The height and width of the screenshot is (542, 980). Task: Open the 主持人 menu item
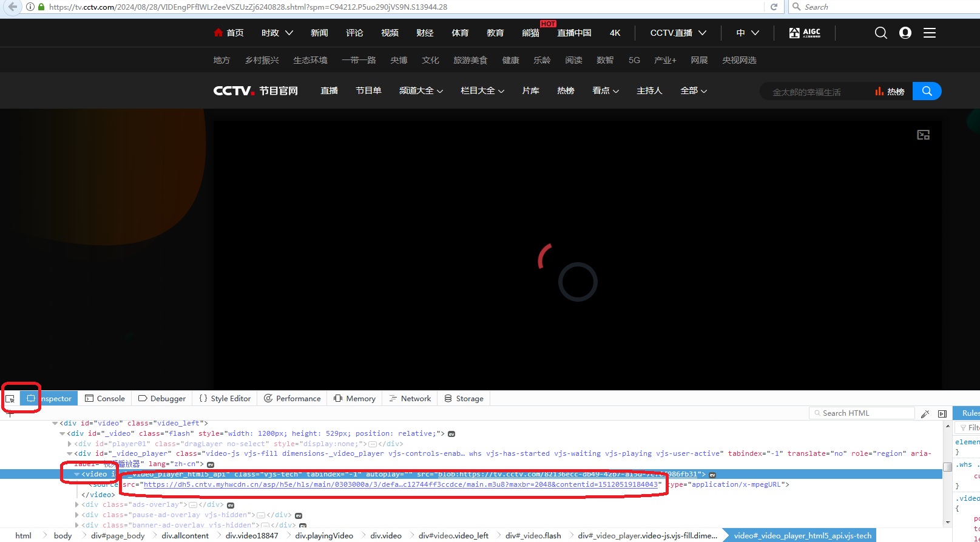click(x=649, y=90)
